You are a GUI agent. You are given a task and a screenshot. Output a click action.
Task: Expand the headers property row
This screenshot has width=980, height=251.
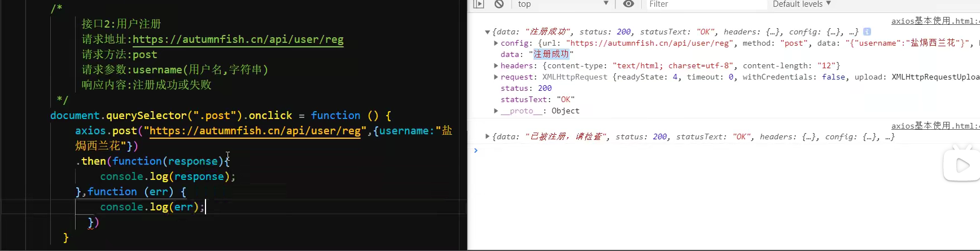tap(496, 65)
